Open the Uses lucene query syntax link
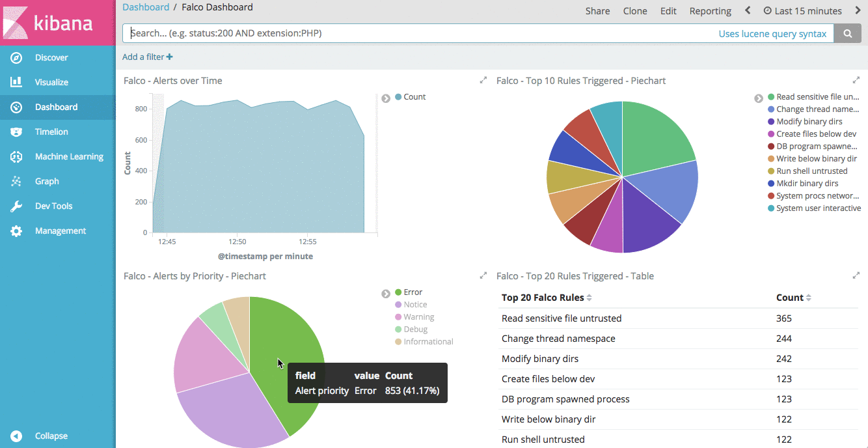This screenshot has height=448, width=868. (772, 34)
